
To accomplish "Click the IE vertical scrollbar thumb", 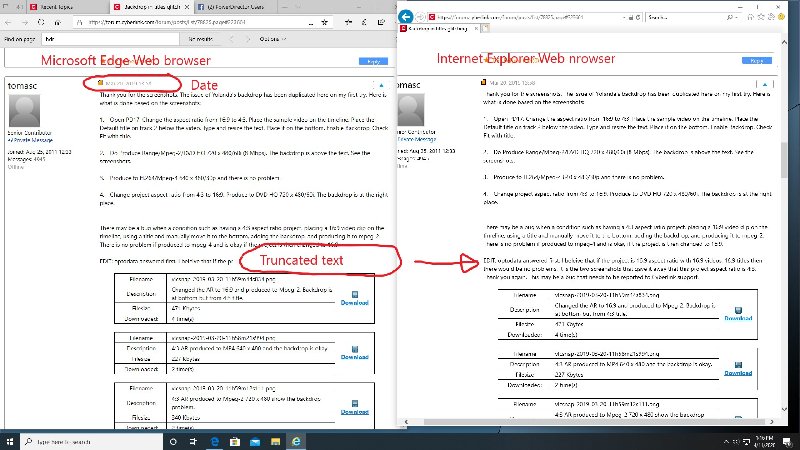I will 784,160.
